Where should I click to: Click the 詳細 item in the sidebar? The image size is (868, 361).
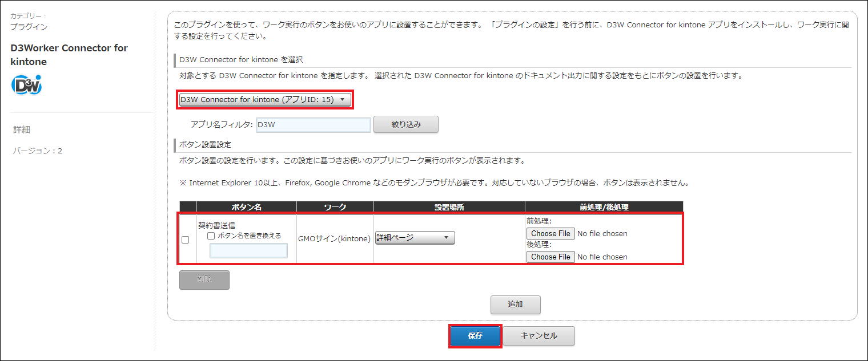(x=22, y=130)
